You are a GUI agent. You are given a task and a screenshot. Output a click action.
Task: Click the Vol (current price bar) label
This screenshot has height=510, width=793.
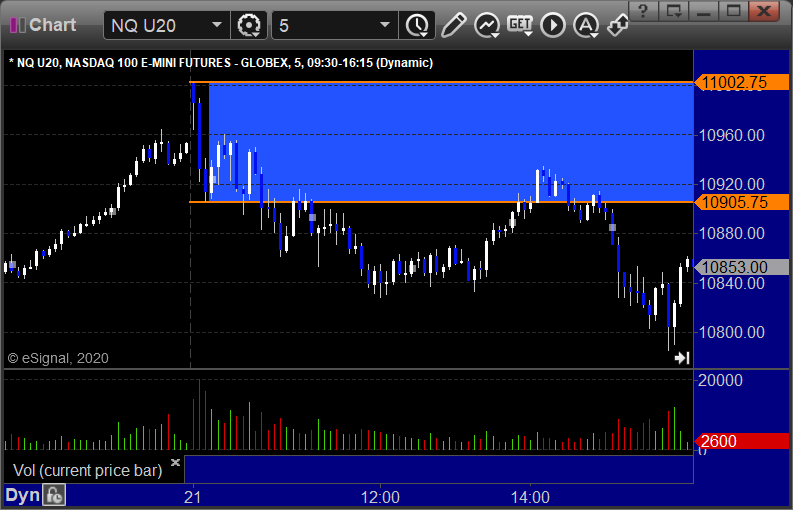tap(87, 470)
